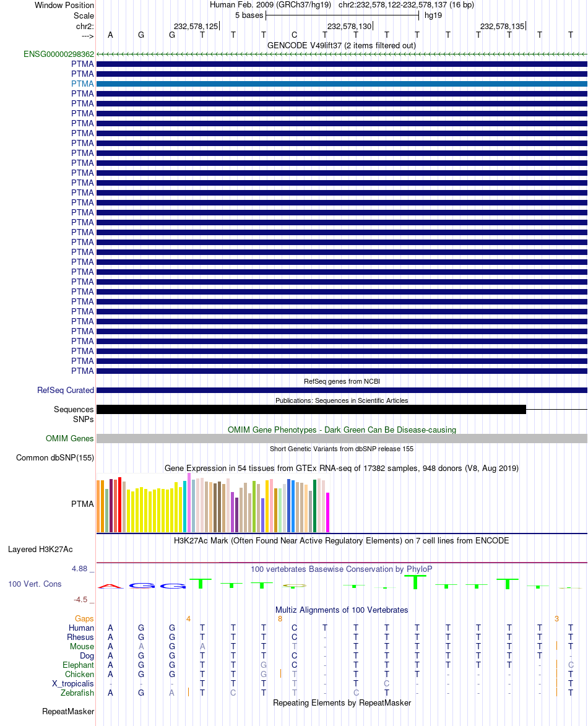
Task: Select the light-blue PTMA transcript bar
Action: pos(342,84)
